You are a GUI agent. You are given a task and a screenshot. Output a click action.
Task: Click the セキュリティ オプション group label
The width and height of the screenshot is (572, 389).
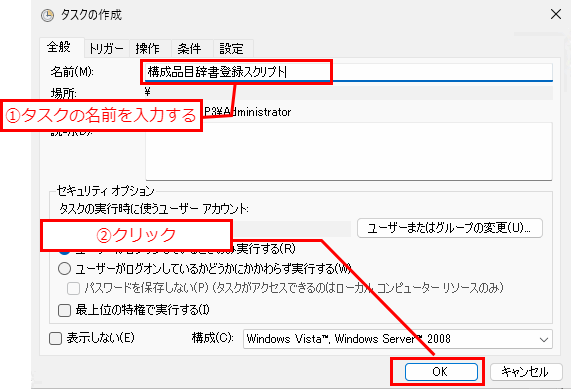tap(105, 191)
